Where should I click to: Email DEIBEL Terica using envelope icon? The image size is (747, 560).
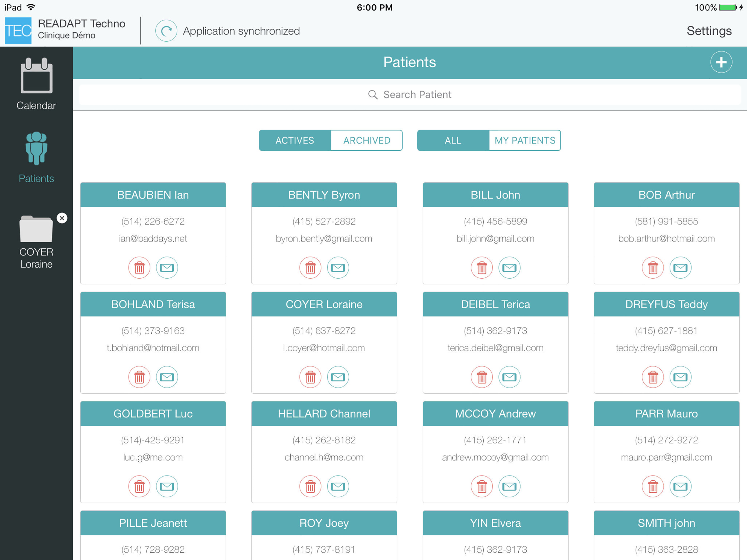coord(510,377)
